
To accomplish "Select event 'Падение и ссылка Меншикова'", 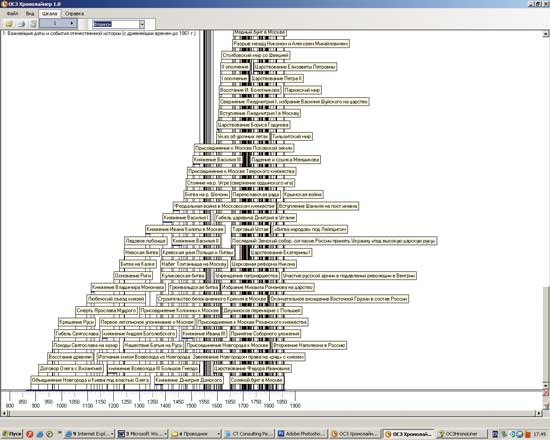I will click(x=285, y=159).
